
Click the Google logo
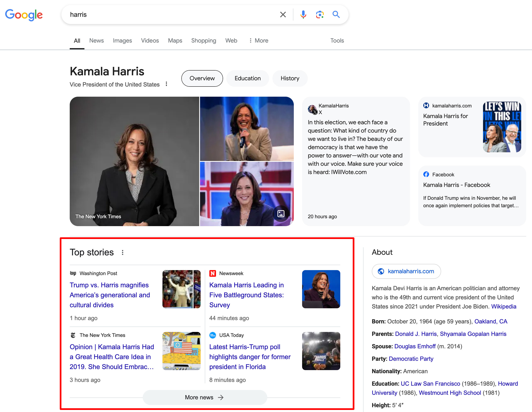24,15
